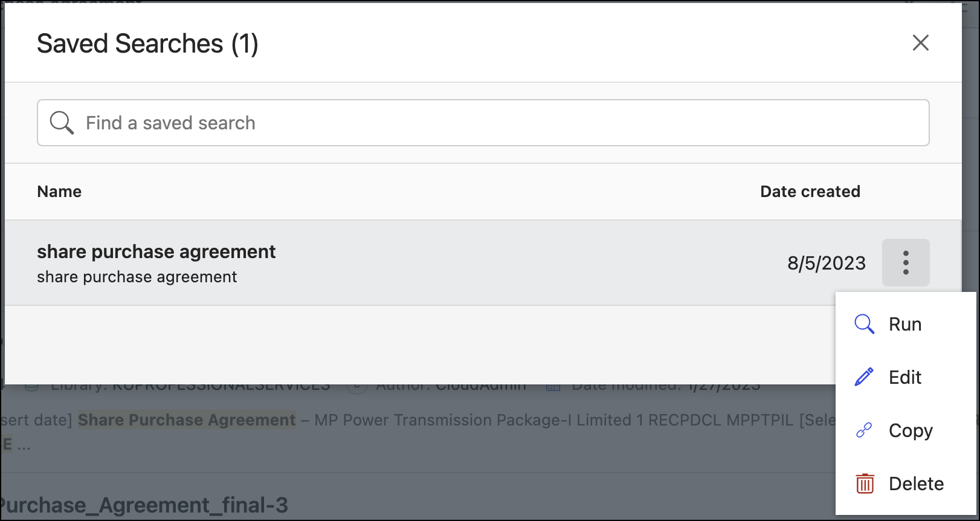980x521 pixels.
Task: Close the Saved Searches dialog
Action: (920, 43)
